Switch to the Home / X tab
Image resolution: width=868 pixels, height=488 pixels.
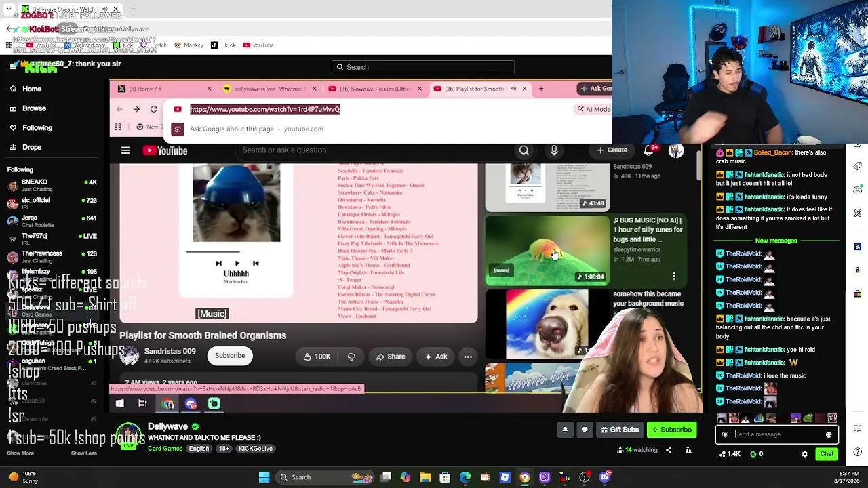coord(163,89)
